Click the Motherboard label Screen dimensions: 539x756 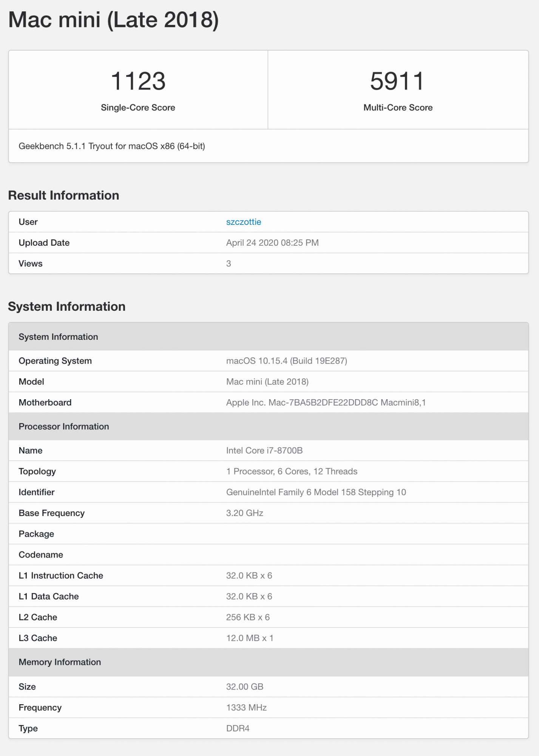(x=45, y=403)
